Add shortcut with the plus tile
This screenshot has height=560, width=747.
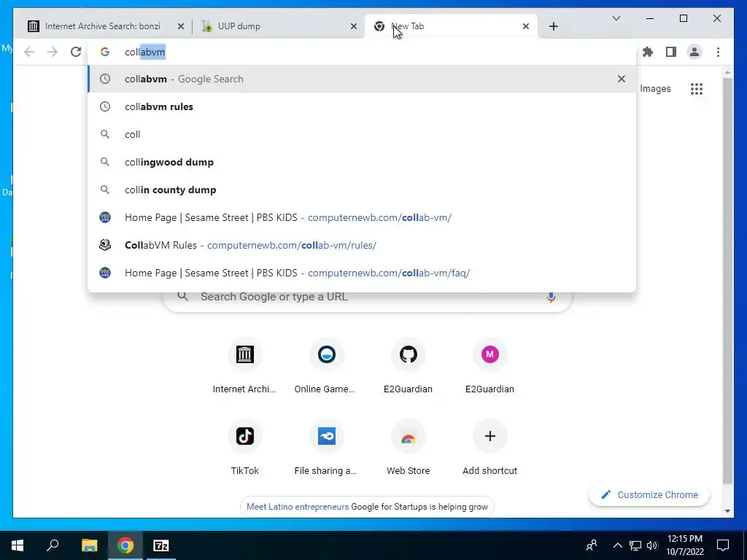489,448
